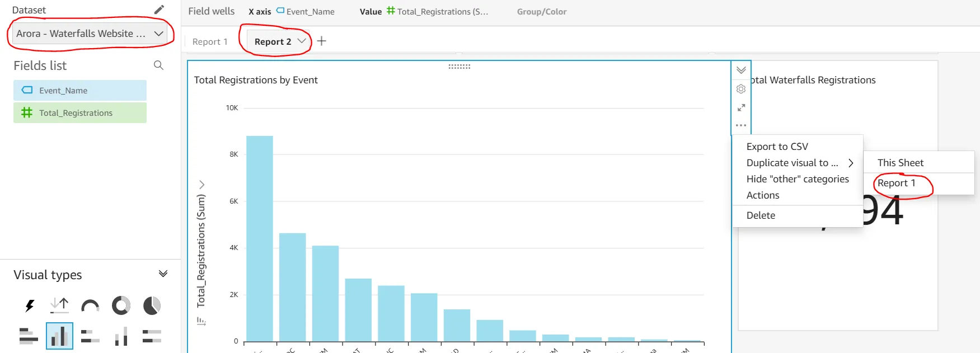The width and height of the screenshot is (980, 353).
Task: Choose the vertical stacked bar visual type
Action: click(121, 336)
